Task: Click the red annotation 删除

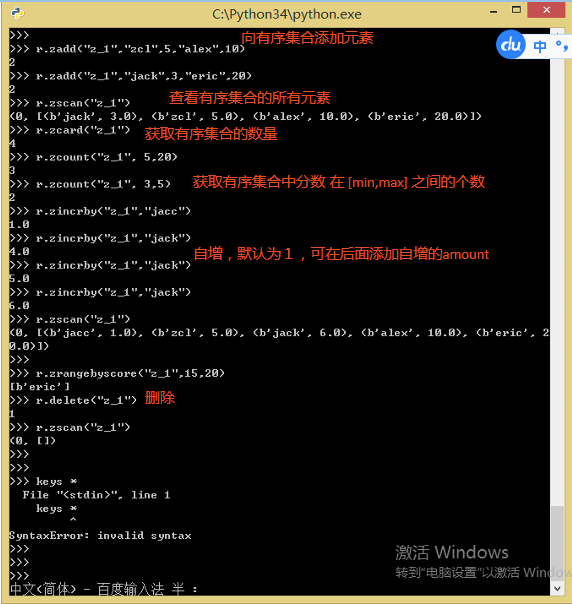Action: [160, 398]
